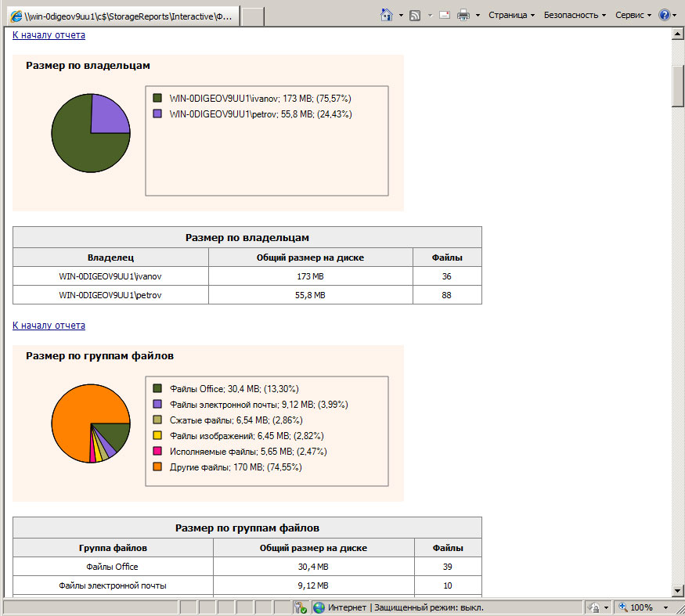Screen dimensions: 685x616
Task: Open the dropdown arrow next to Home icon
Action: coord(401,15)
